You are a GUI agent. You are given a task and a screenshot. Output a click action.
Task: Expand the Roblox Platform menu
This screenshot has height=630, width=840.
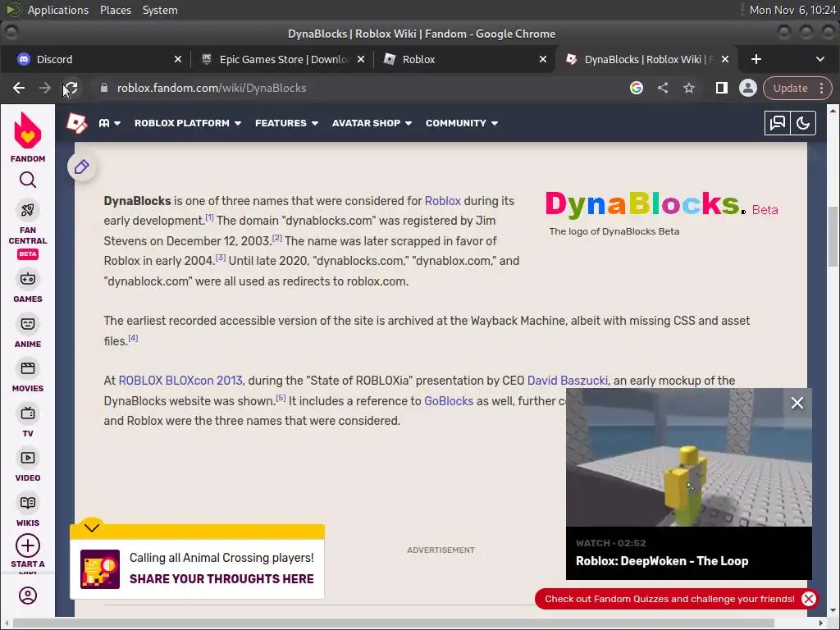pyautogui.click(x=188, y=123)
